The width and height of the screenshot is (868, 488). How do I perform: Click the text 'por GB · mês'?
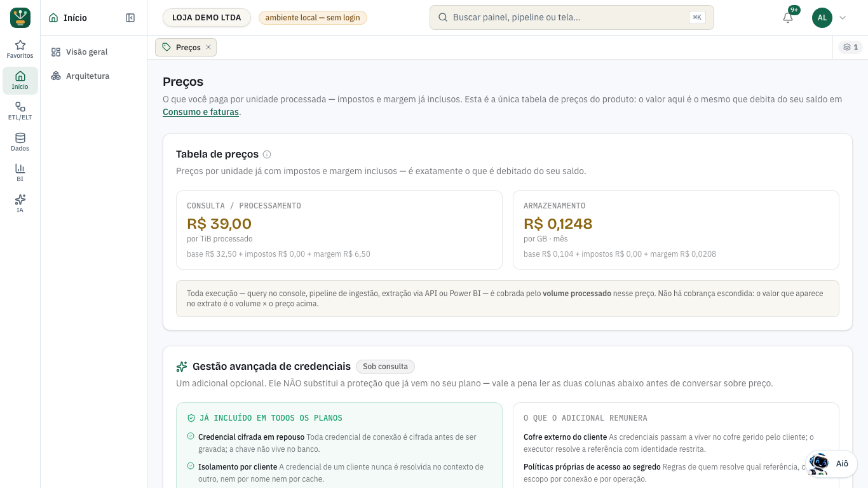[546, 239]
